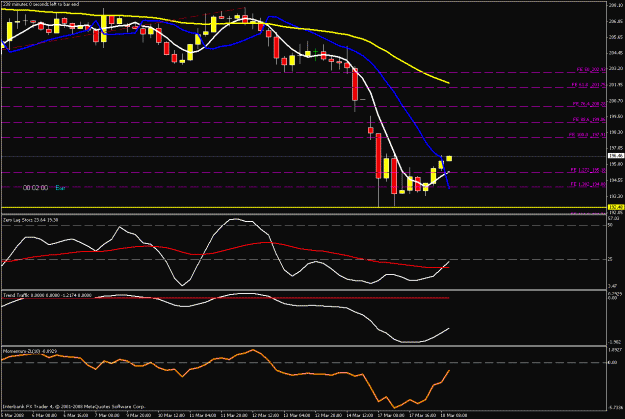Screen dimensions: 625x419
Task: Click the yellow highlighted price tag on price axis
Action: point(616,207)
